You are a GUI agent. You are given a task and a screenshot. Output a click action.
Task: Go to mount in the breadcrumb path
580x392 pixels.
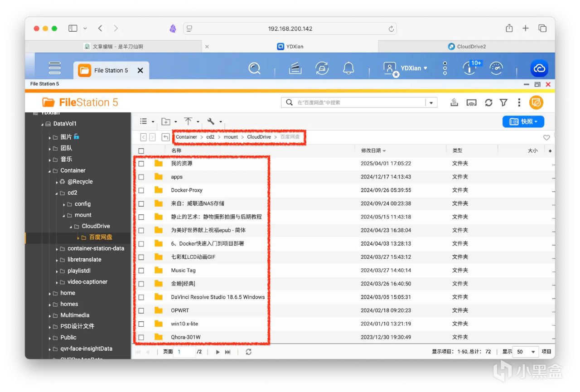[x=231, y=137]
